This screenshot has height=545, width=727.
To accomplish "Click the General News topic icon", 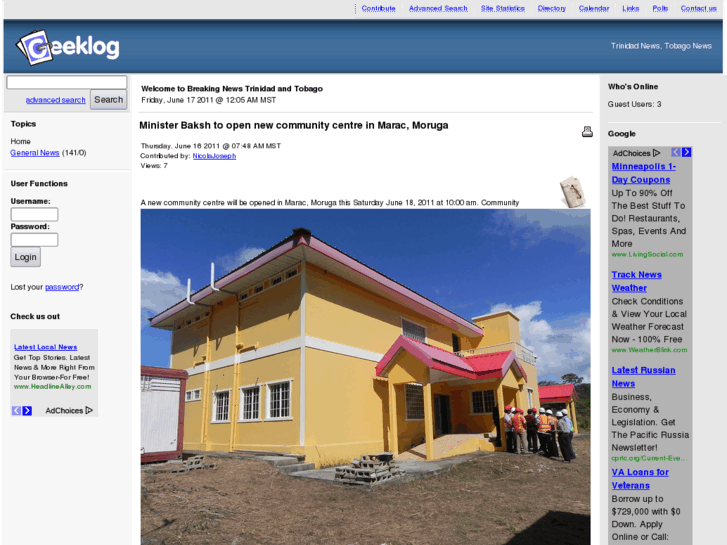I will tap(573, 192).
